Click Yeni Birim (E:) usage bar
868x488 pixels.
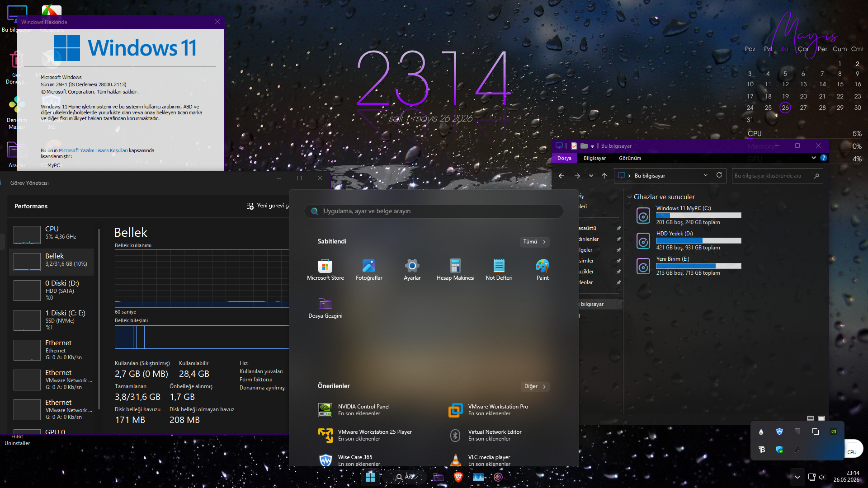[x=698, y=266]
